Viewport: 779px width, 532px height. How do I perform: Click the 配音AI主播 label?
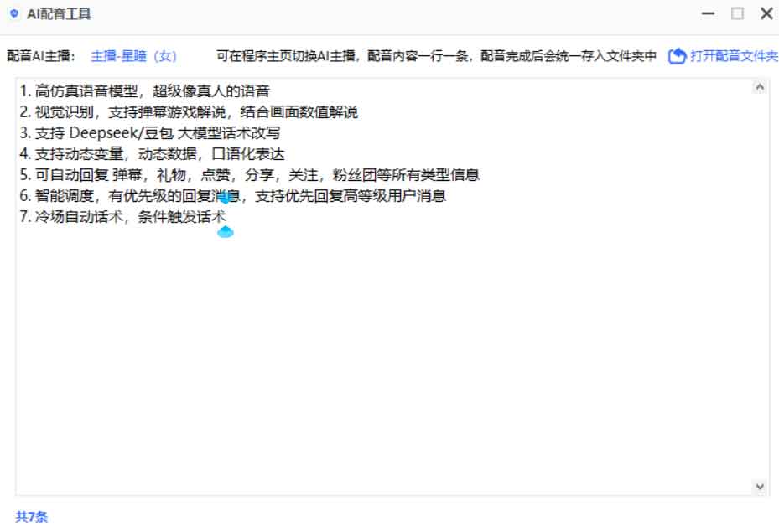[39, 56]
